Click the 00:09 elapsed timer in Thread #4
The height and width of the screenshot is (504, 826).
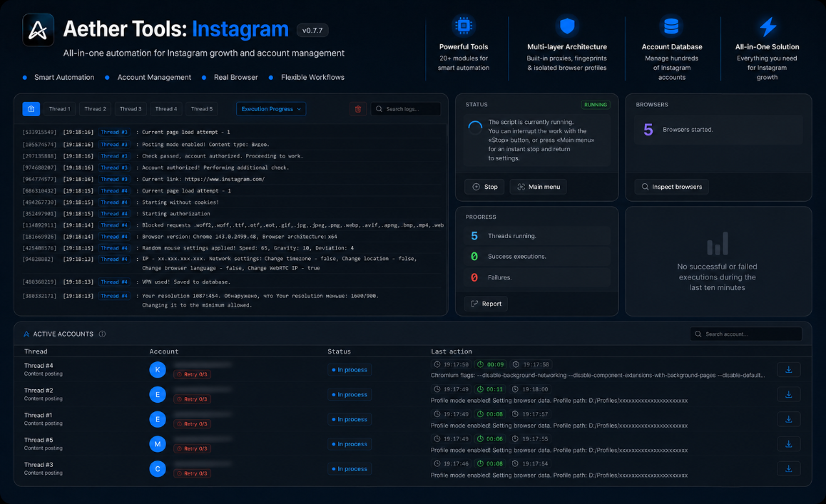pyautogui.click(x=491, y=364)
